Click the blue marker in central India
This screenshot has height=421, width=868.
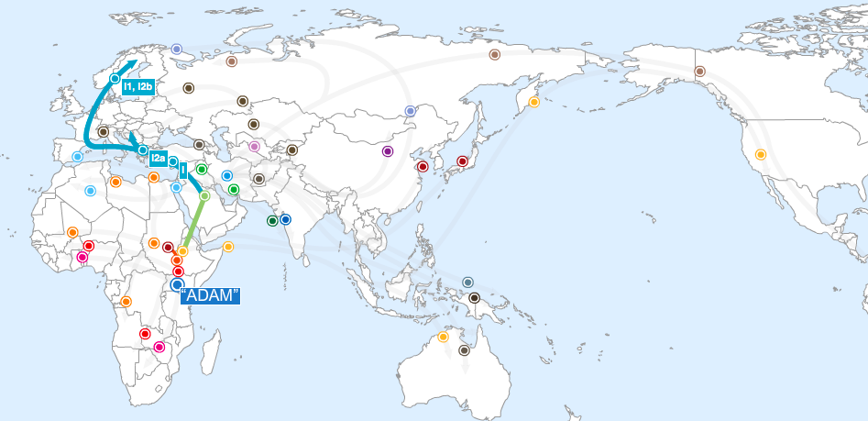pyautogui.click(x=285, y=219)
